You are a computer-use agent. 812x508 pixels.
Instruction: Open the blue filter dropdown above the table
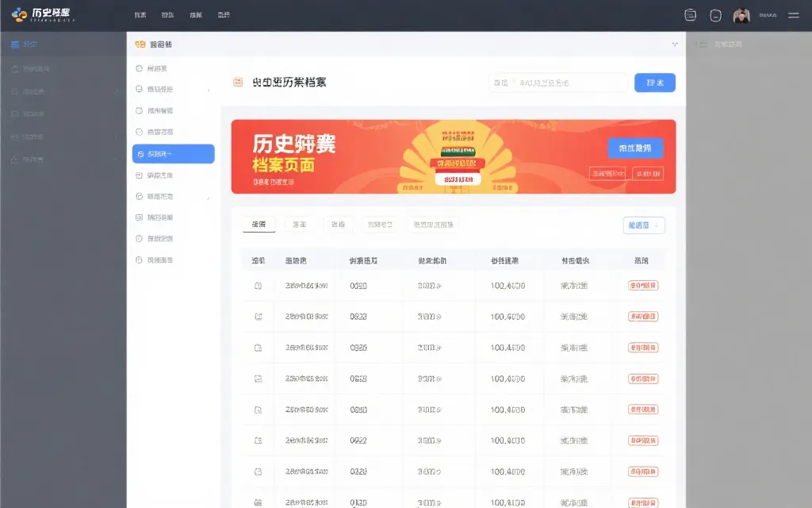pyautogui.click(x=642, y=225)
